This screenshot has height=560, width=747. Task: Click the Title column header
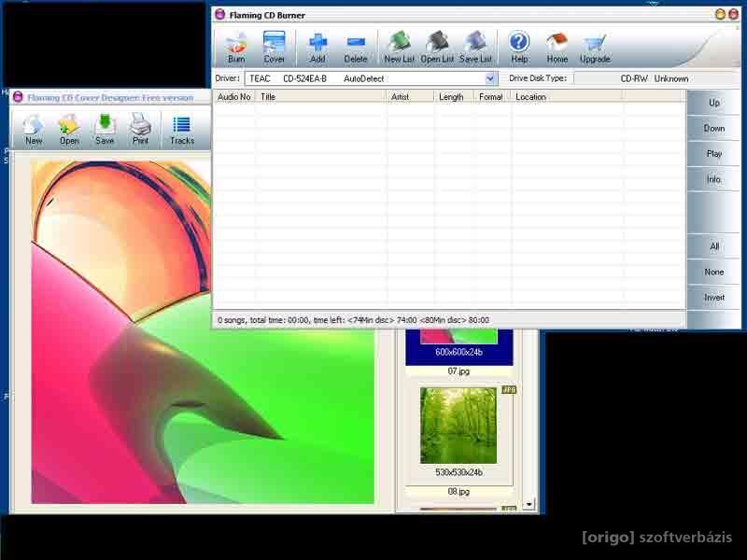(x=320, y=97)
